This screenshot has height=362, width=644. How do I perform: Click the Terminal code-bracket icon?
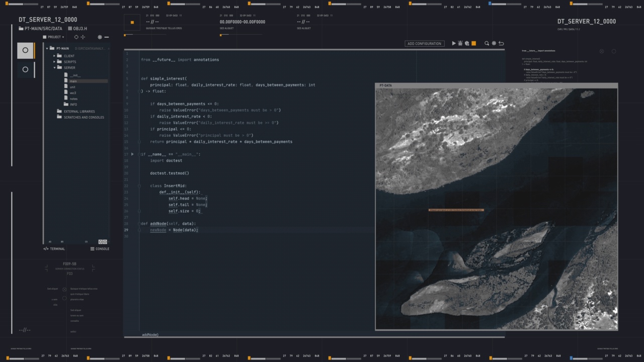46,249
